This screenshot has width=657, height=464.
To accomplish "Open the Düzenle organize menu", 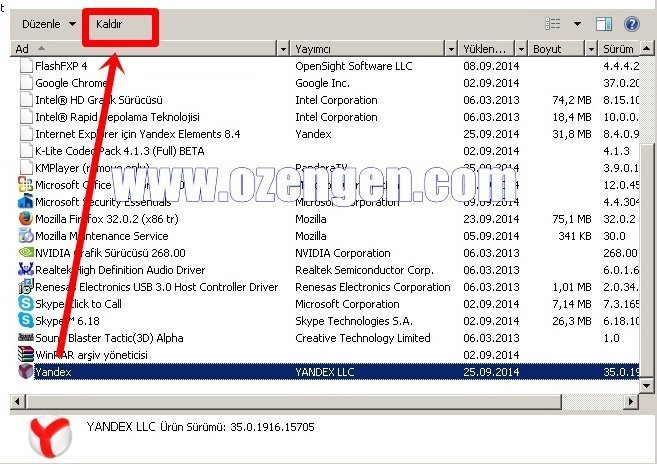I will (x=49, y=24).
